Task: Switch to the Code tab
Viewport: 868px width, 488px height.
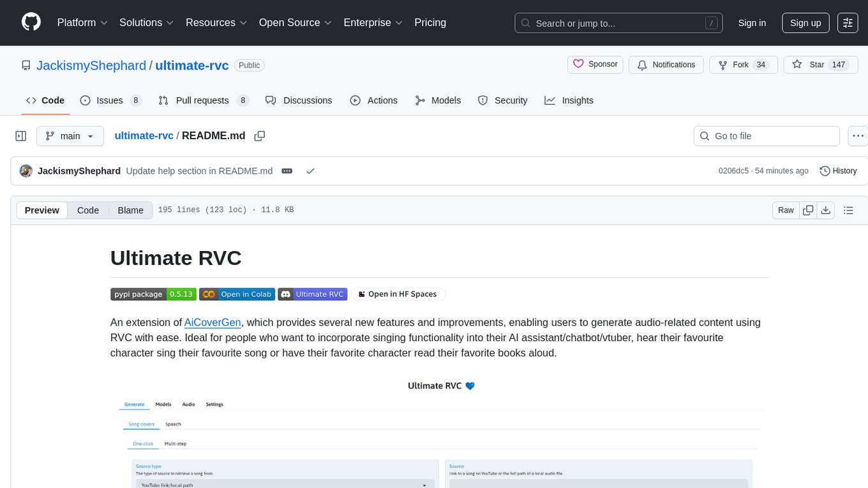Action: [x=45, y=100]
